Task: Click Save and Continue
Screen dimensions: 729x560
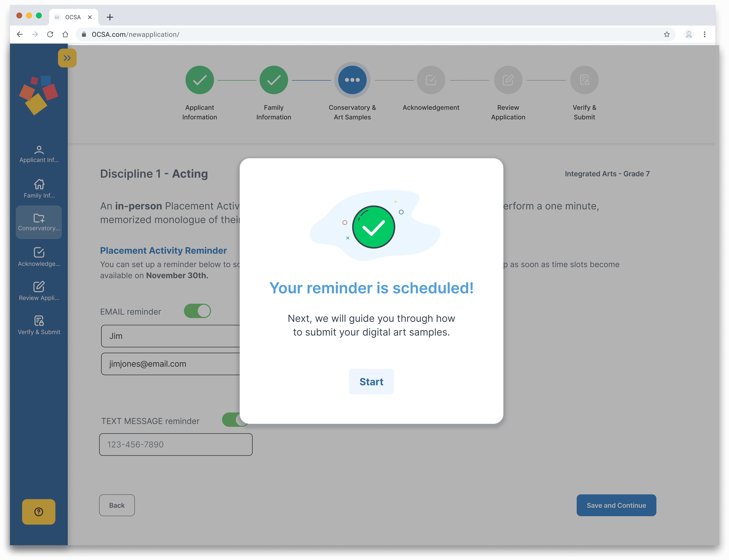Action: (616, 505)
